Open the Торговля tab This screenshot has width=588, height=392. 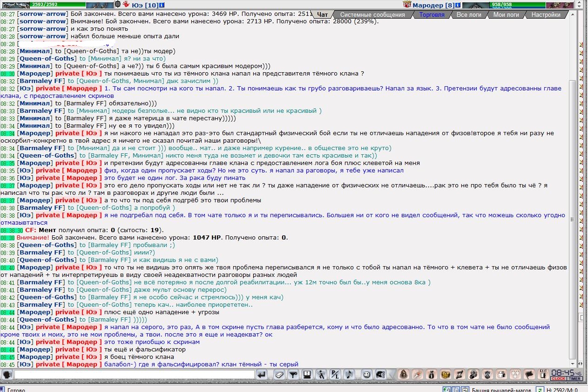coord(432,14)
